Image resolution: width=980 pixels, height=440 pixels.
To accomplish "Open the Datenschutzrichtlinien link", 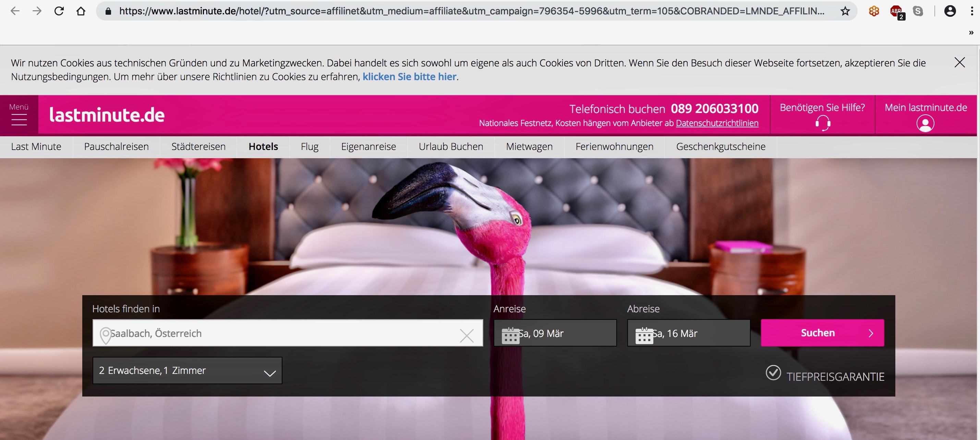I will point(717,123).
